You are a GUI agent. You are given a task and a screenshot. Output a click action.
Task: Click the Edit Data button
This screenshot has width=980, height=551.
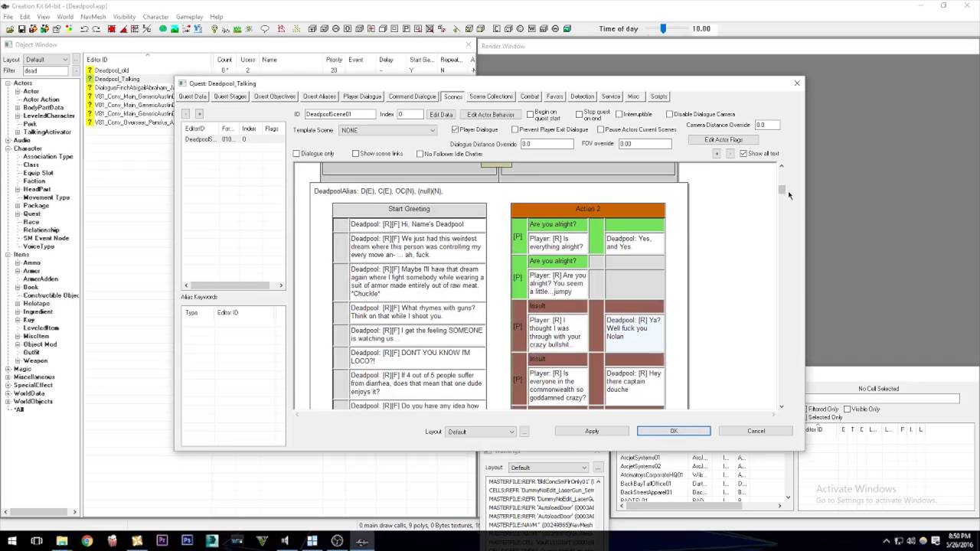[441, 115]
